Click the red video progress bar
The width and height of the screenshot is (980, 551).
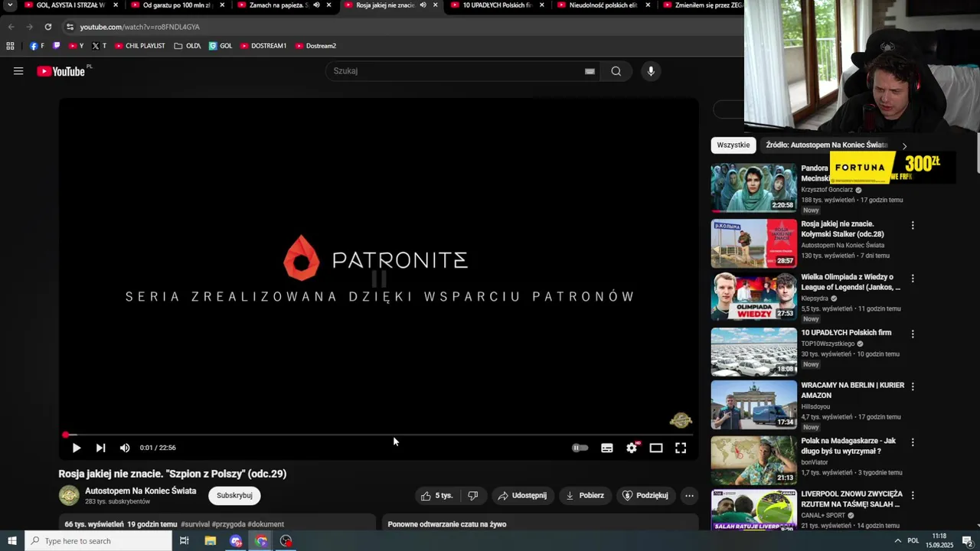379,435
